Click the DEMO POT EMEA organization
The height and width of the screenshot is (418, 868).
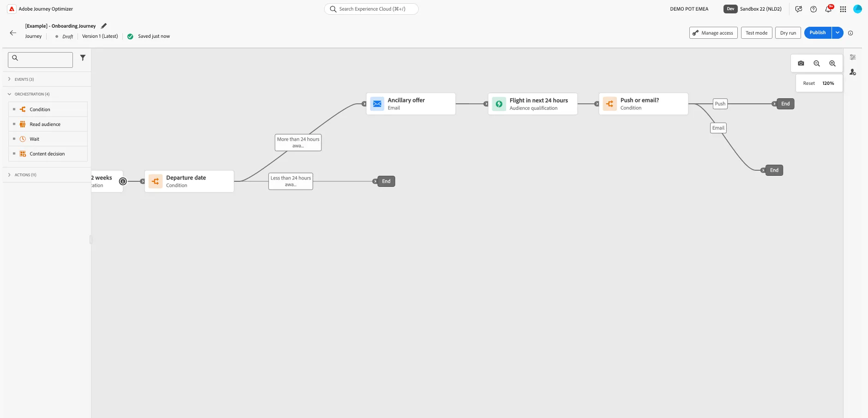click(689, 9)
